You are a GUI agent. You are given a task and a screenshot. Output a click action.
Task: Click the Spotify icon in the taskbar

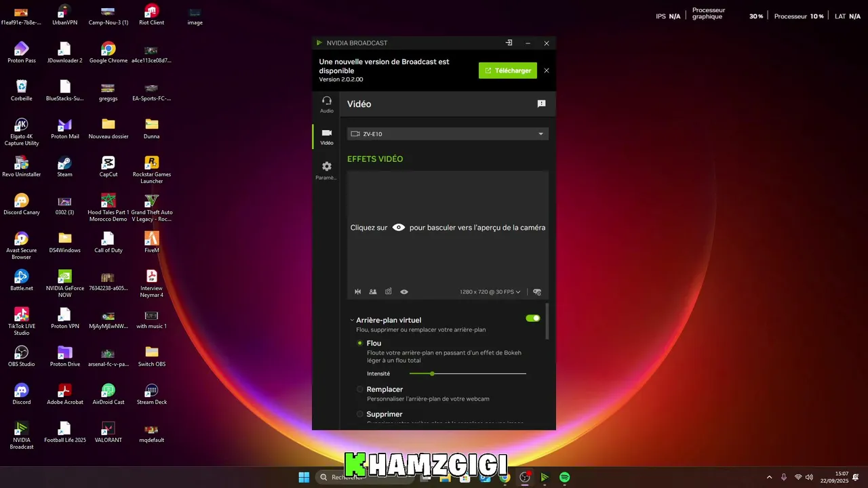(x=564, y=477)
